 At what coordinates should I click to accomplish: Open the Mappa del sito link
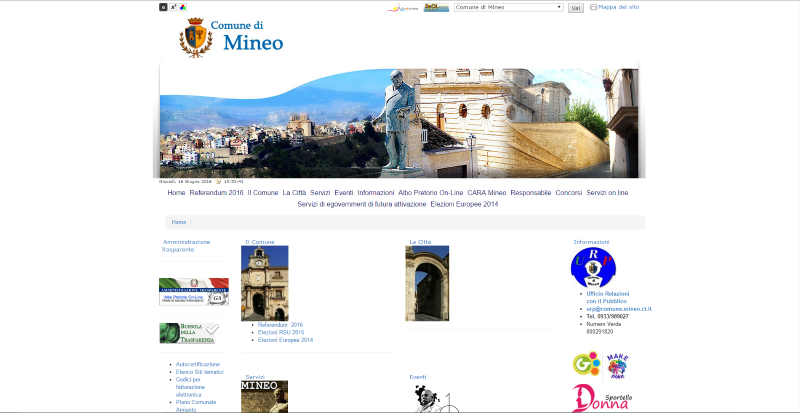(x=618, y=7)
